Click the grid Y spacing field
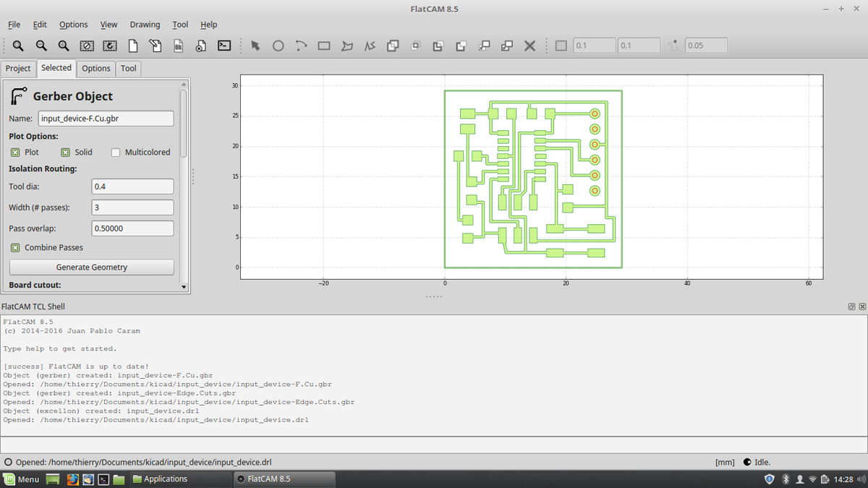 click(x=639, y=46)
